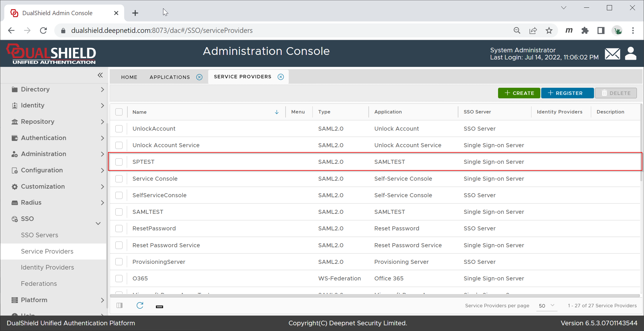Click the Name column sort arrow
Image resolution: width=644 pixels, height=331 pixels.
pyautogui.click(x=276, y=112)
